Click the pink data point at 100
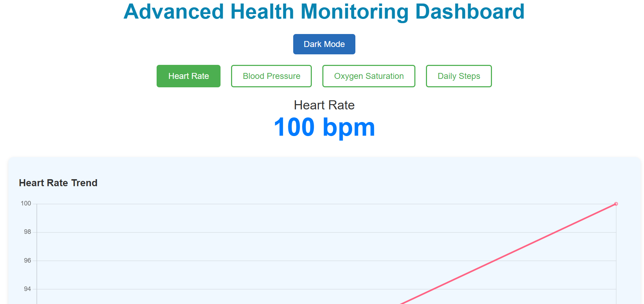The width and height of the screenshot is (644, 304). tap(616, 204)
